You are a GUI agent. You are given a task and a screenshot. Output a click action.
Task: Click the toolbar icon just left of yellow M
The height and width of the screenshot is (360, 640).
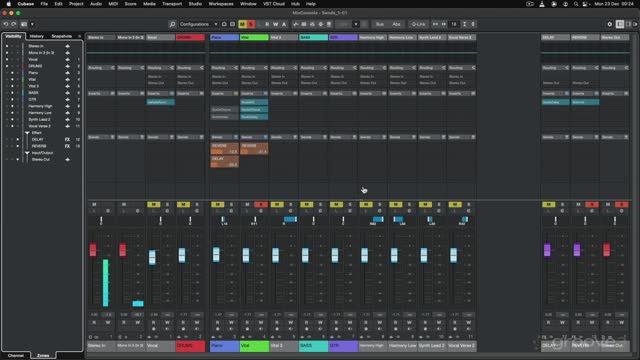[233, 24]
